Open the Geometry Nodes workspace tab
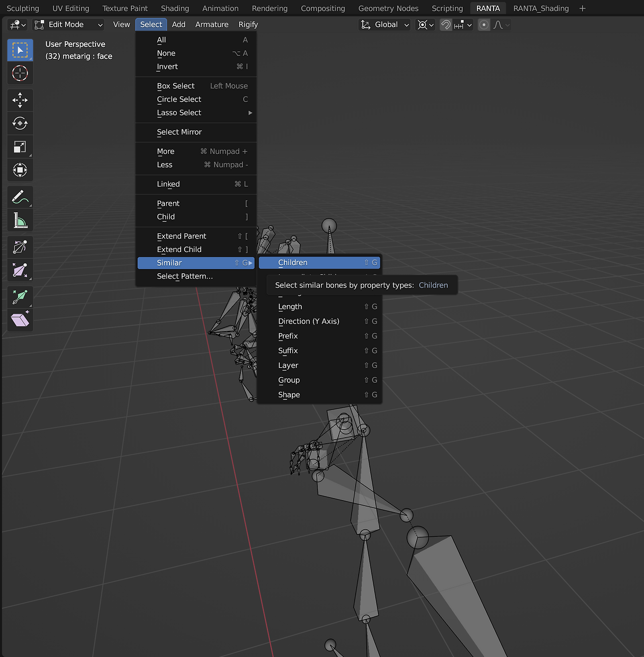The width and height of the screenshot is (644, 657). point(388,9)
